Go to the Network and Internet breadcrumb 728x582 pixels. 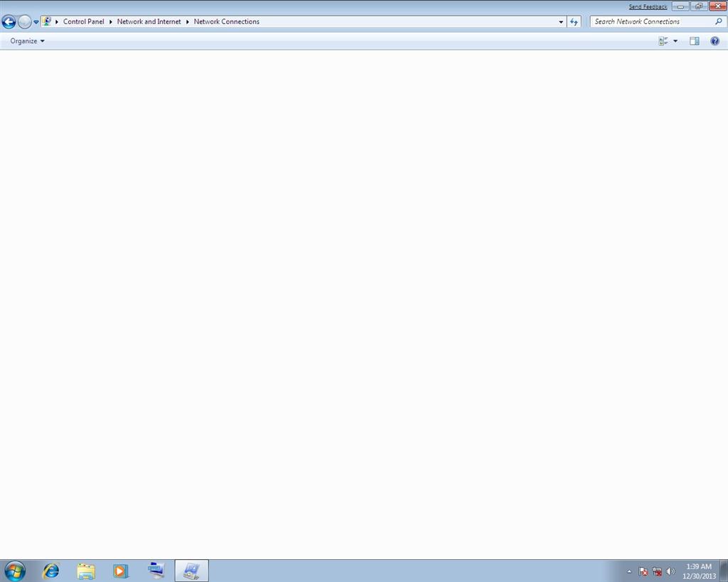149,22
